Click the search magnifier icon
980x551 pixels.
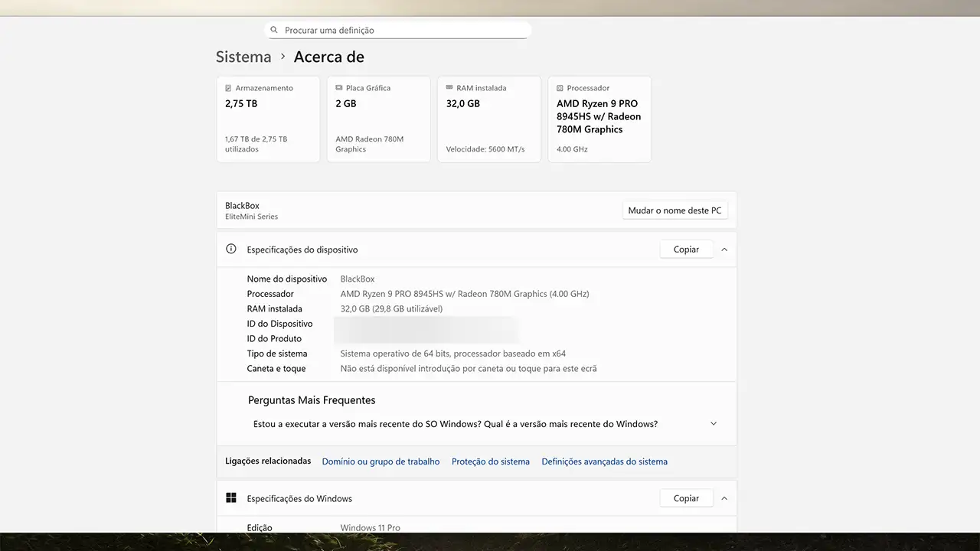click(274, 31)
